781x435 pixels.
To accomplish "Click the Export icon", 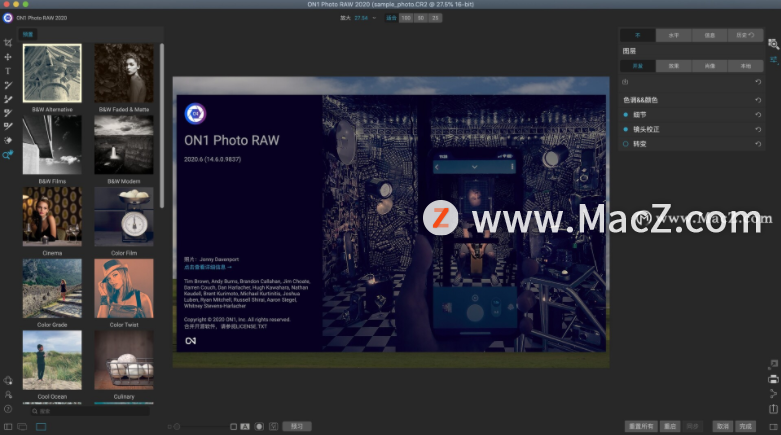I will coord(773,409).
